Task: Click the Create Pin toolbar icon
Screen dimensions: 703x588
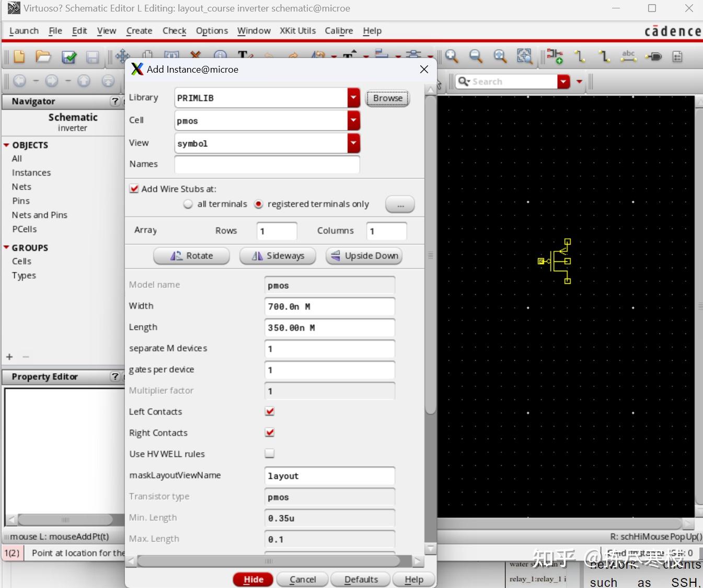Action: (x=653, y=56)
